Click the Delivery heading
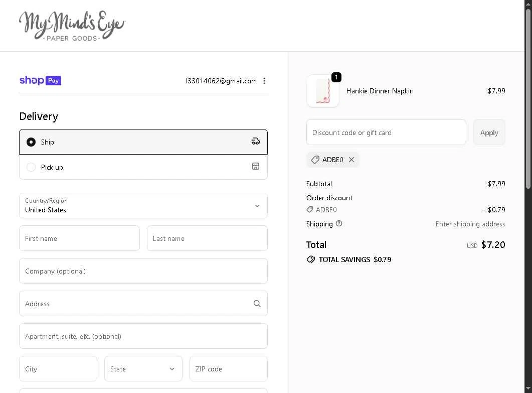Viewport: 532px width, 393px height. (39, 116)
